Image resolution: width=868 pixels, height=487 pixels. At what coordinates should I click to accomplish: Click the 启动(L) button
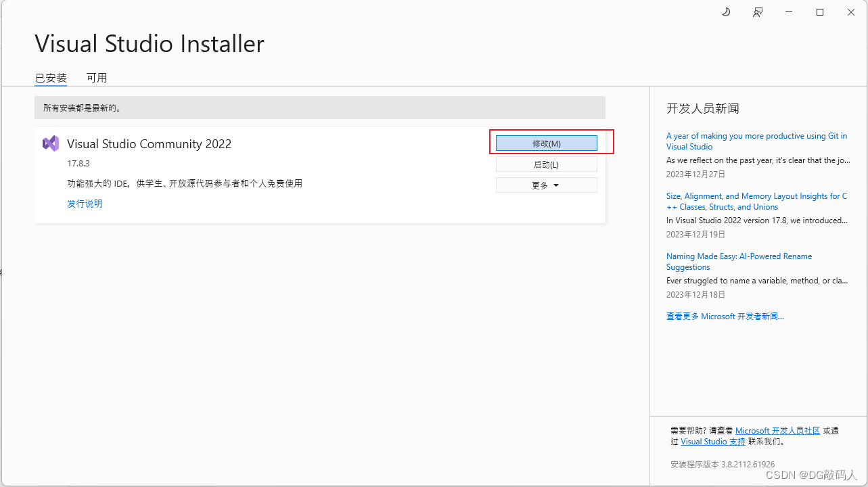tap(547, 164)
